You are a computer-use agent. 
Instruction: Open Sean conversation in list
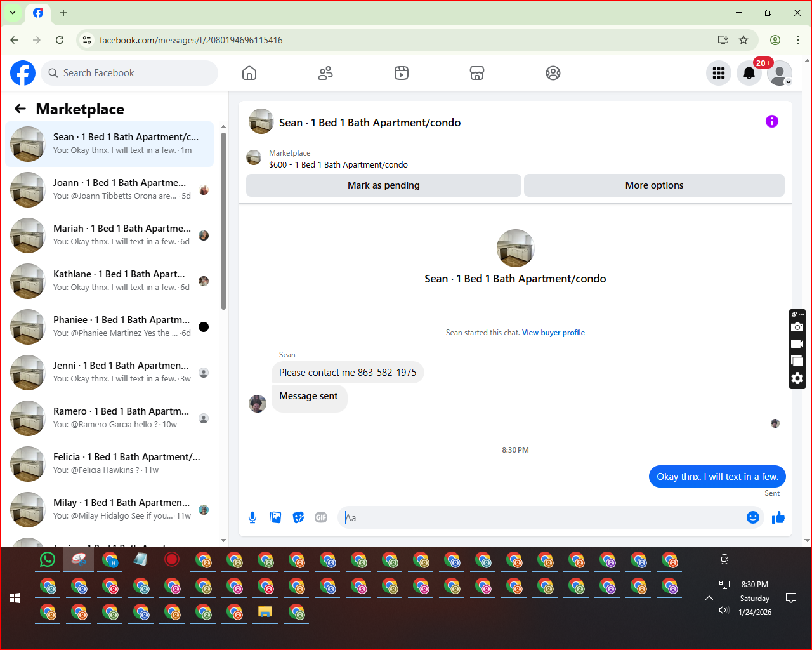click(x=109, y=144)
